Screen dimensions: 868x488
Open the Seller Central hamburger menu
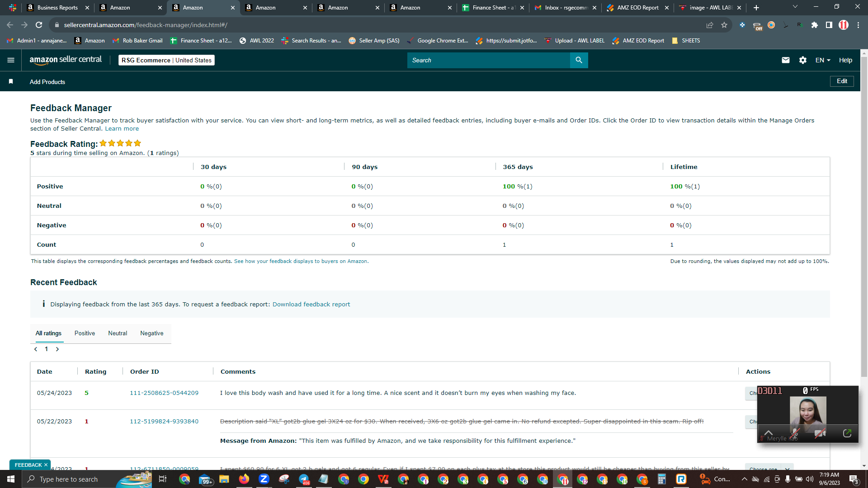pos(11,60)
